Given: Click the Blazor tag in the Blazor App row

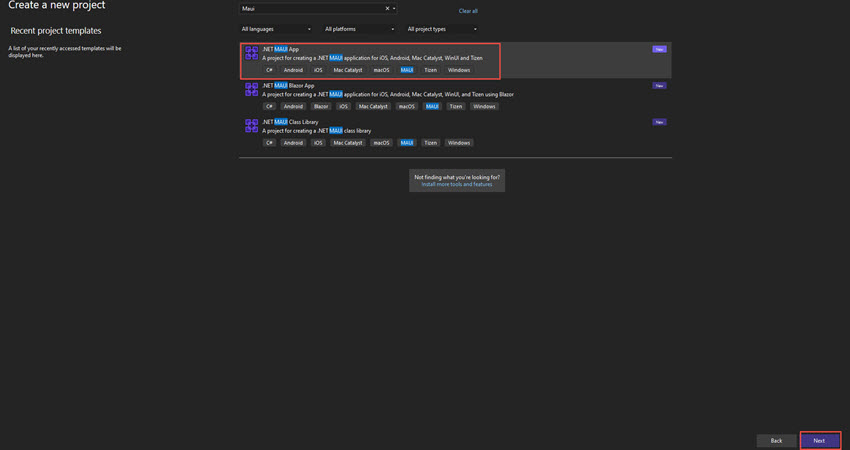Looking at the screenshot, I should tap(321, 106).
